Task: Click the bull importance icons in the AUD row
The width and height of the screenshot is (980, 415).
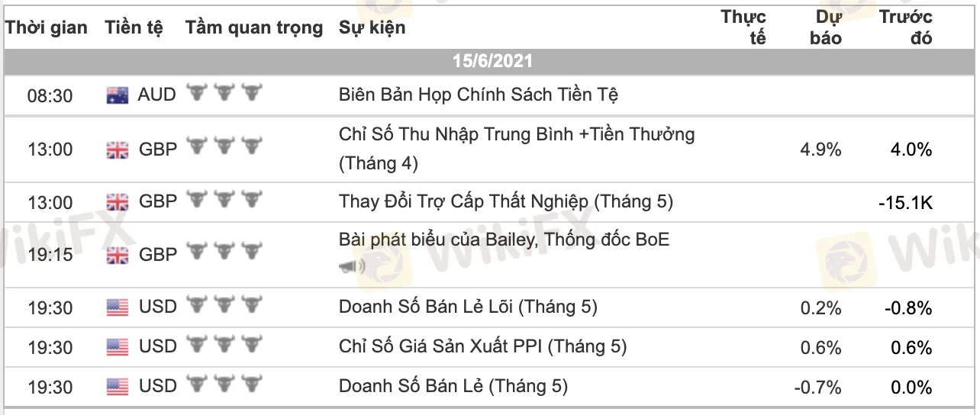Action: click(x=224, y=95)
